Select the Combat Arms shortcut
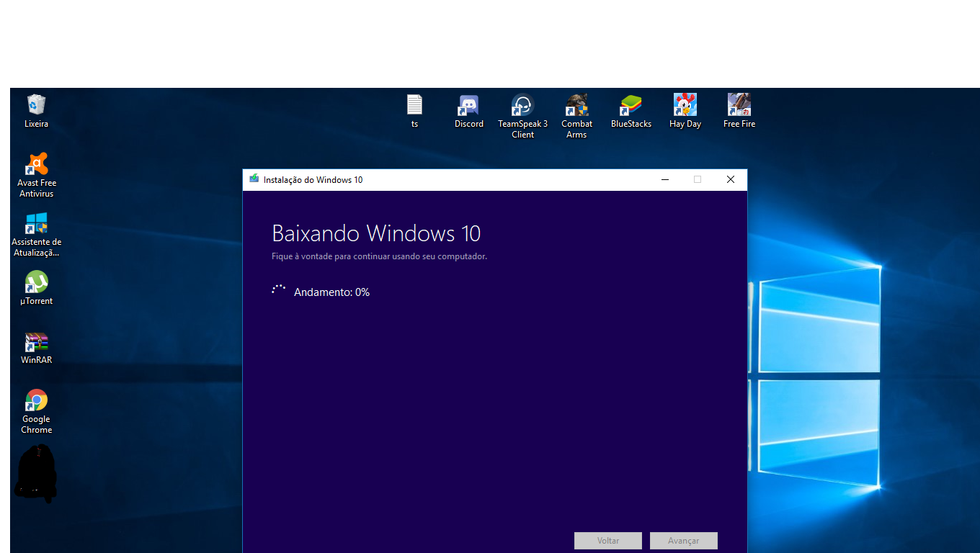This screenshot has width=980, height=553. pos(576,116)
